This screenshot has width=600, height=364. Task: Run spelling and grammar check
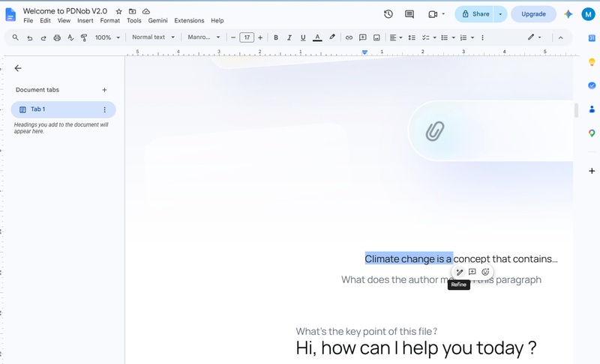point(70,37)
